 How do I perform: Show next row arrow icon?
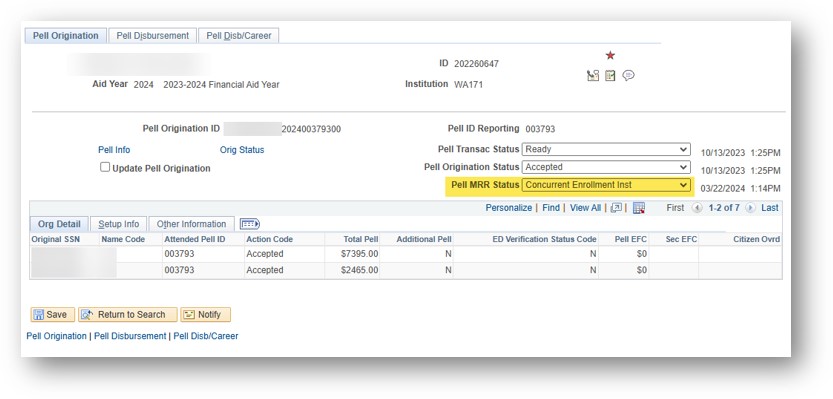pyautogui.click(x=750, y=208)
